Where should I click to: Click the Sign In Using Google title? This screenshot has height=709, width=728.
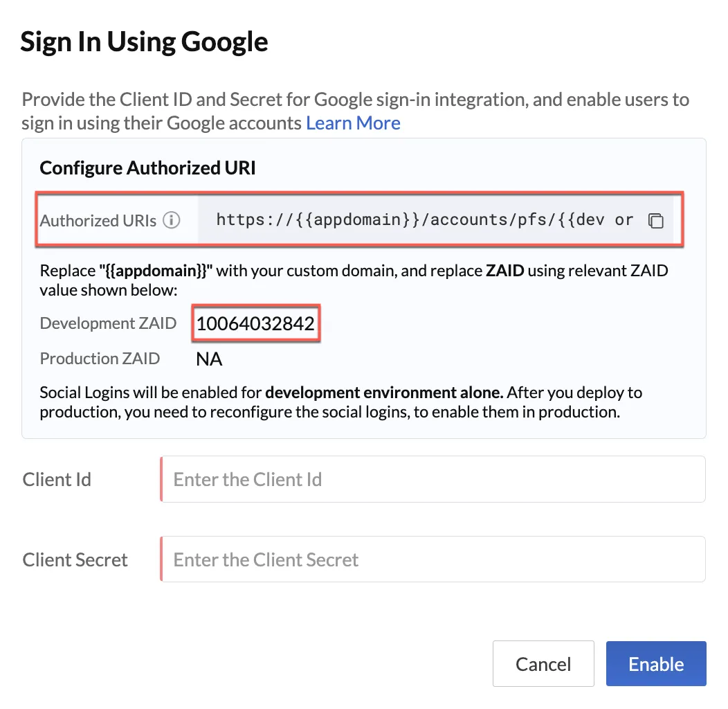[144, 42]
